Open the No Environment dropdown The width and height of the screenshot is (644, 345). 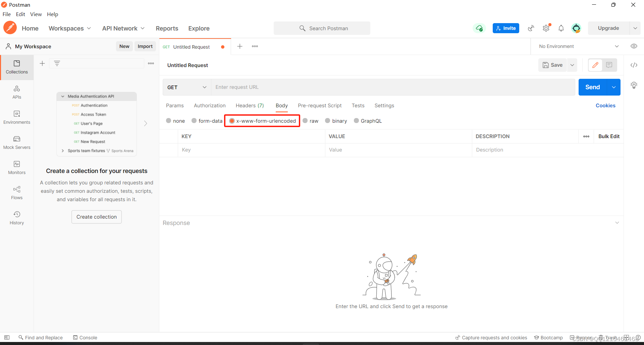coord(579,46)
